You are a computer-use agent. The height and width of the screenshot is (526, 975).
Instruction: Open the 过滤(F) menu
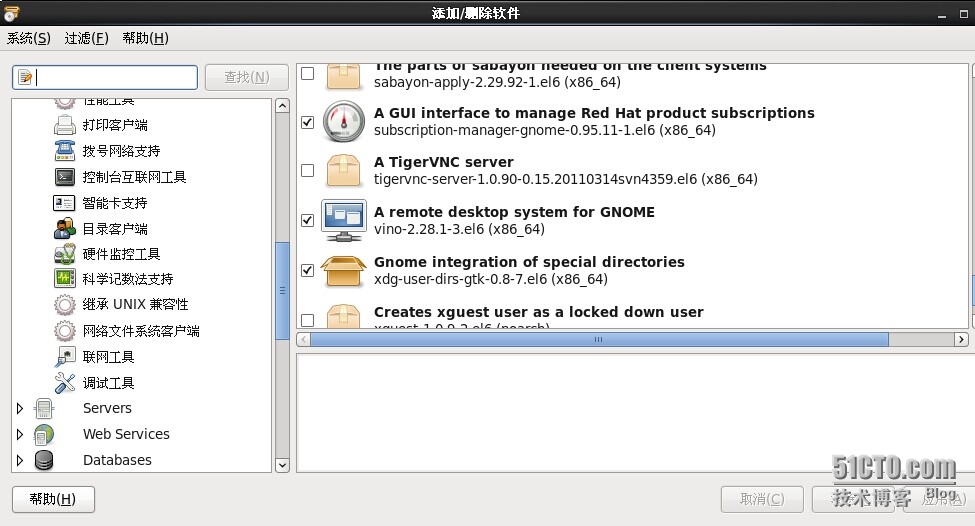tap(86, 39)
